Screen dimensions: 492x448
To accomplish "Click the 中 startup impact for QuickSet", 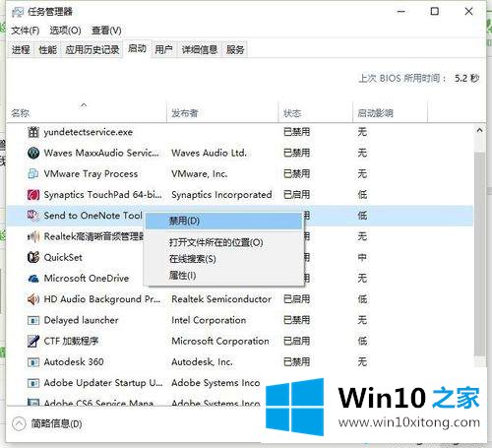I will click(x=362, y=258).
